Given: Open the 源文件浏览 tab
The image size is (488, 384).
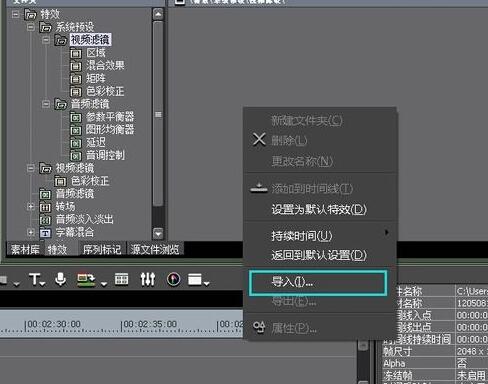Looking at the screenshot, I should pyautogui.click(x=155, y=249).
